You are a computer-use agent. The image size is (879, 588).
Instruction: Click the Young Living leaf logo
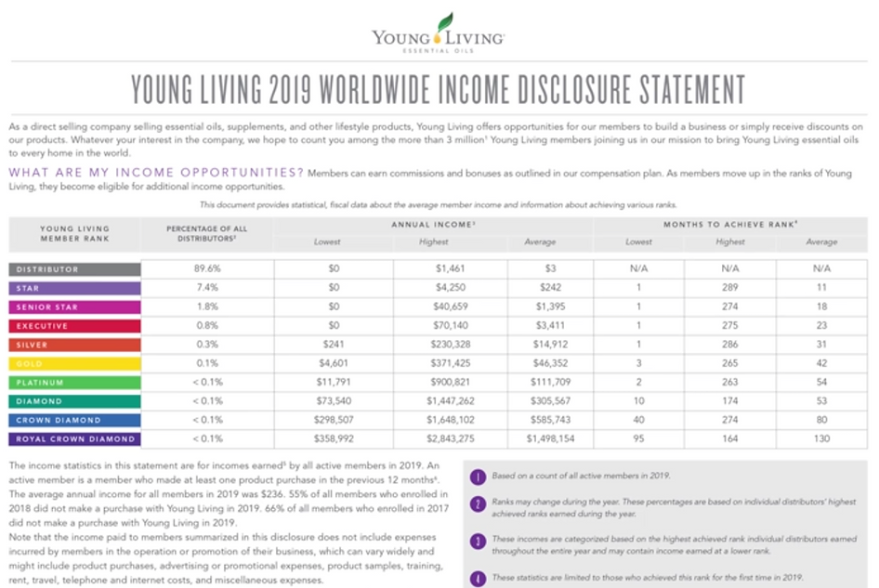pyautogui.click(x=439, y=33)
